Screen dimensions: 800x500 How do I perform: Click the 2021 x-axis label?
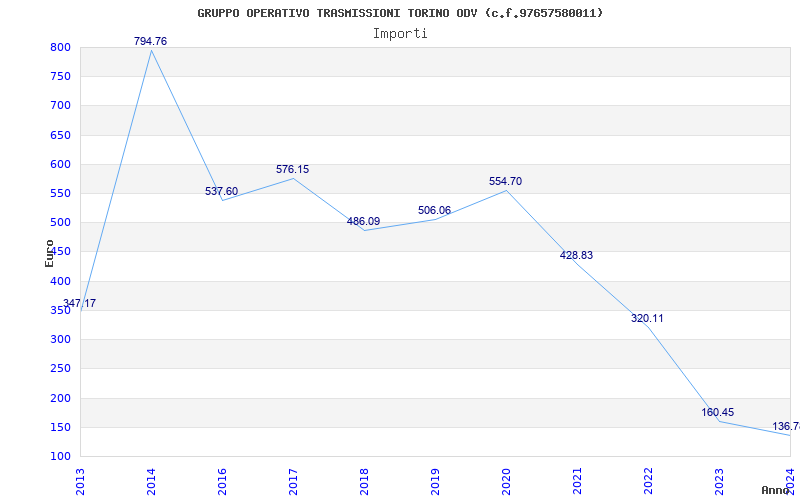coord(577,481)
